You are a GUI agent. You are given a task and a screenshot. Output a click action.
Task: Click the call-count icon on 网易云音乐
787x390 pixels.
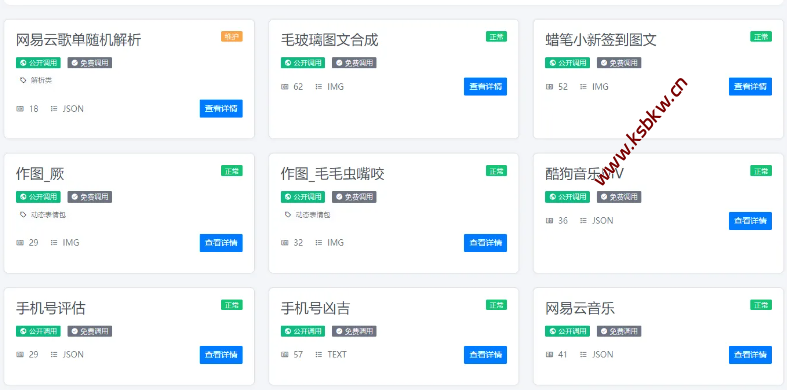[550, 354]
